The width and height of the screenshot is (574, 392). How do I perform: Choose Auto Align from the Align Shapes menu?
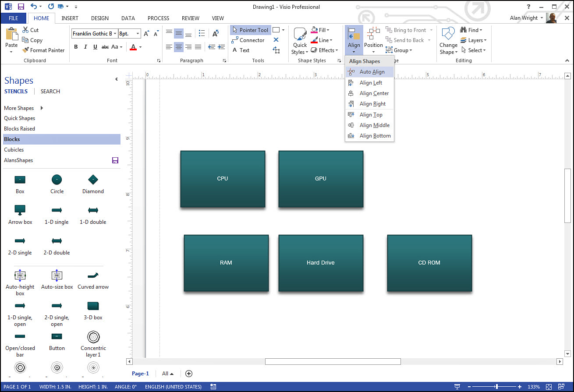pyautogui.click(x=369, y=72)
